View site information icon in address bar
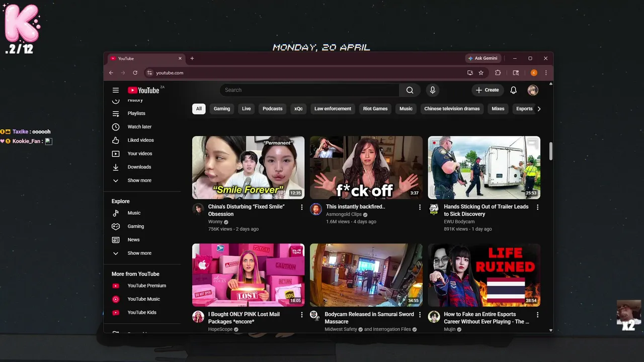 149,72
